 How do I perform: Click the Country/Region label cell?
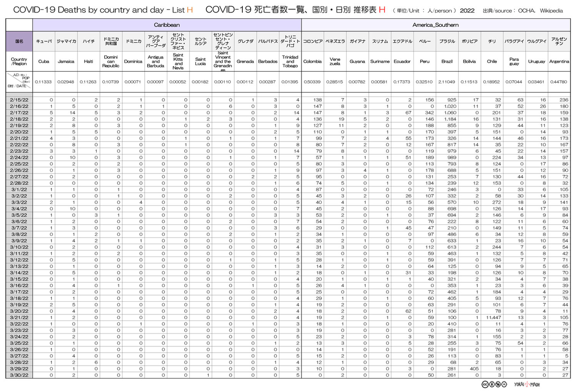(20, 61)
